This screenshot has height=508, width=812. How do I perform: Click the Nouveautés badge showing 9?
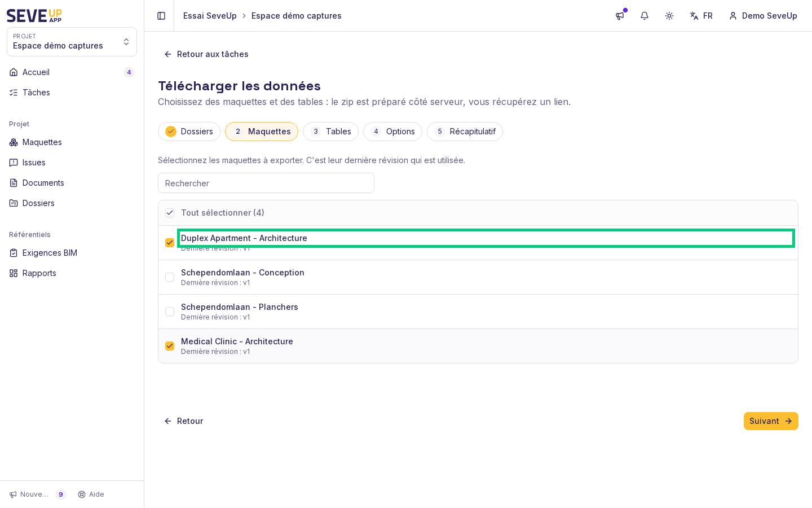(x=61, y=494)
